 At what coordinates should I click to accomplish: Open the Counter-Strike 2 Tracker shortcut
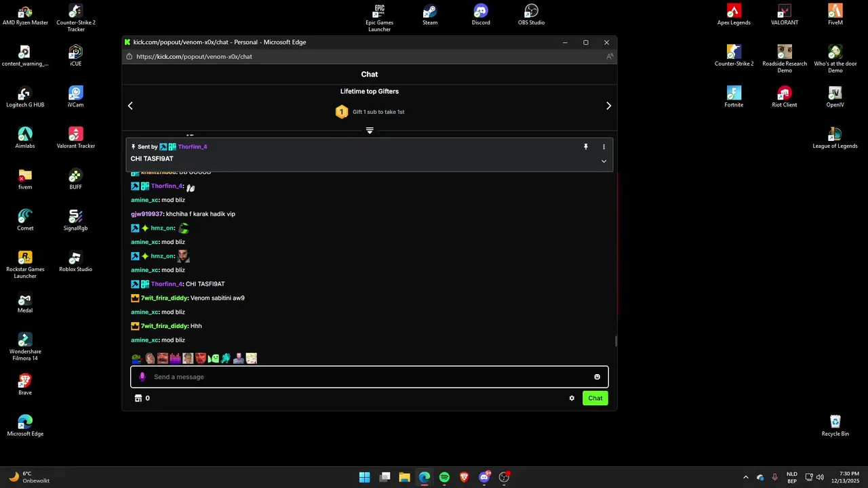tap(76, 18)
